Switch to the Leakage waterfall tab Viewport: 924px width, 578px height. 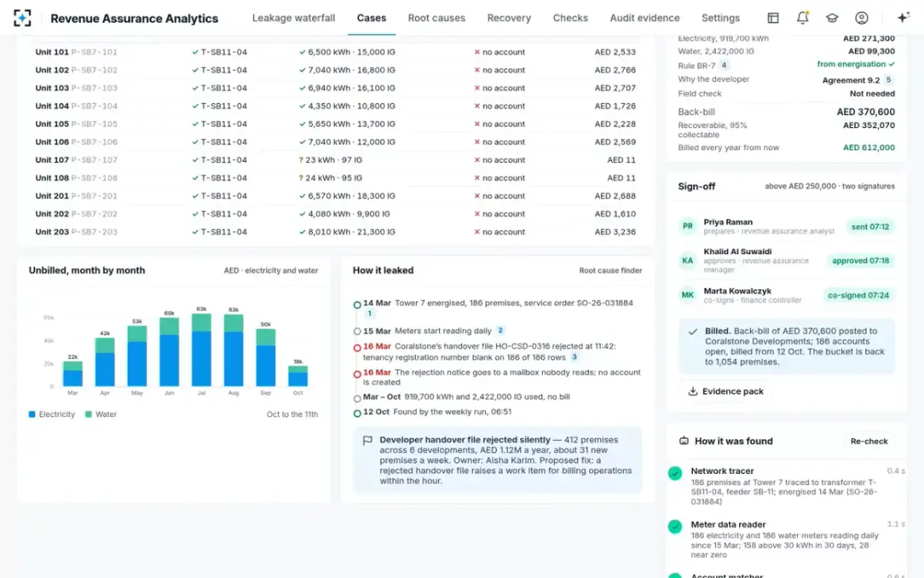[293, 18]
